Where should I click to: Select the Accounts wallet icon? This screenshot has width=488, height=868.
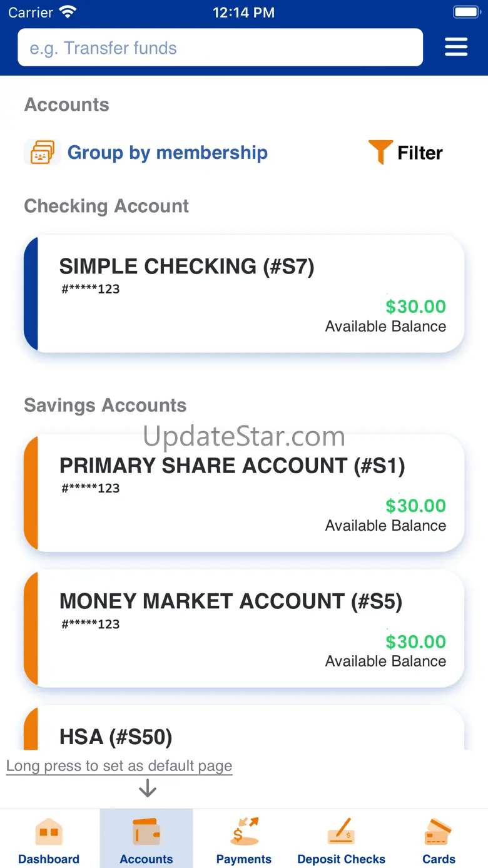click(146, 832)
